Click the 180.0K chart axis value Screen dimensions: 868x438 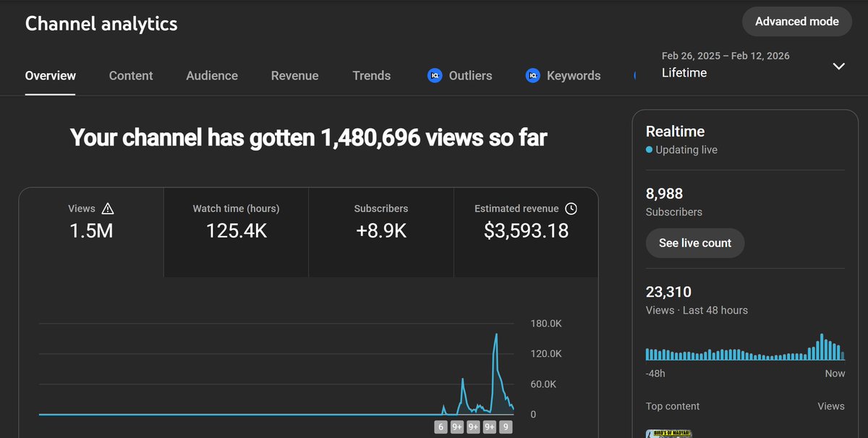pos(546,324)
